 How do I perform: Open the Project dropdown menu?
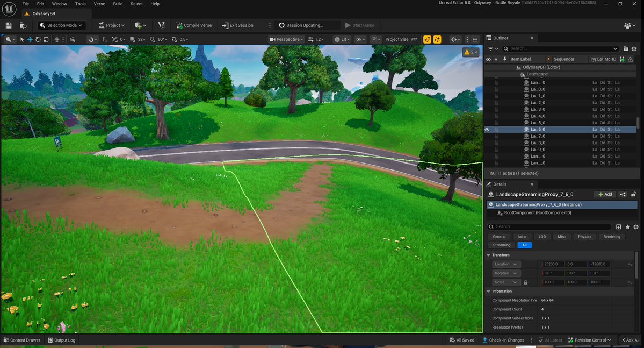click(111, 25)
